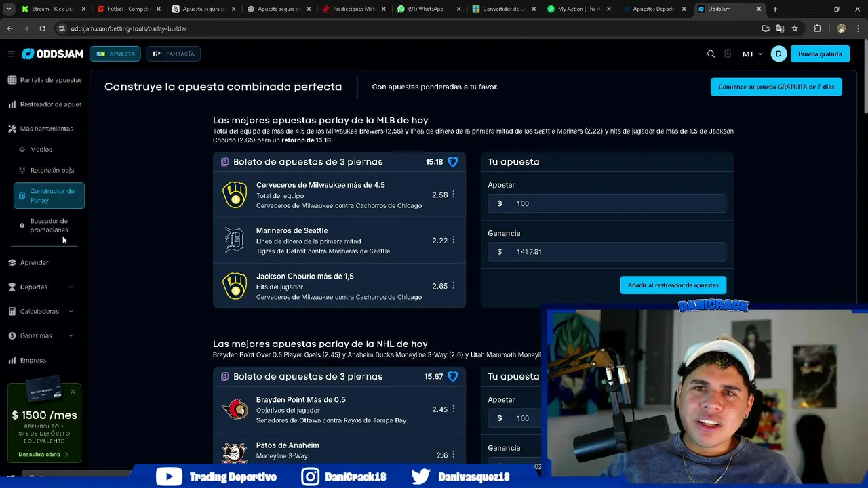Click Prueba gratuita button

click(820, 54)
